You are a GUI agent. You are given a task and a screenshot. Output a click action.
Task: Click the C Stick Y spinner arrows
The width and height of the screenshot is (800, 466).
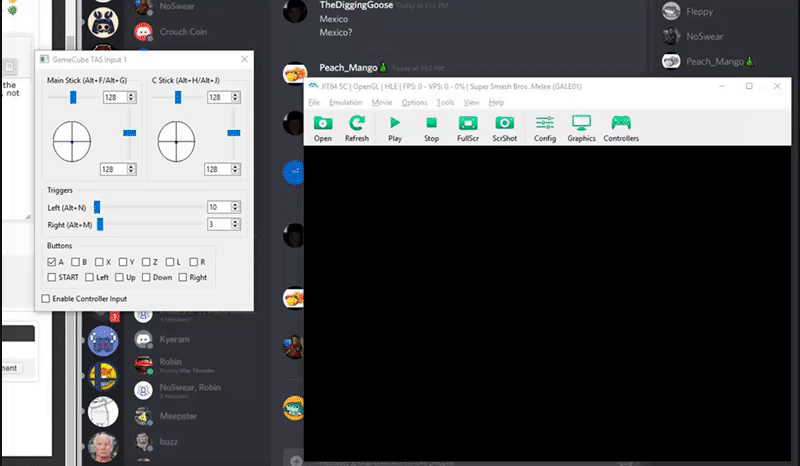[x=235, y=169]
